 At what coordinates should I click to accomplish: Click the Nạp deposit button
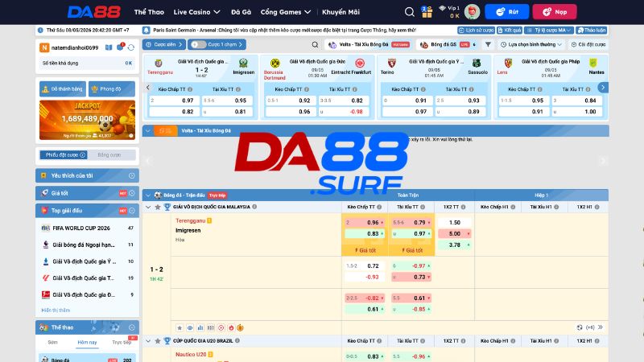point(555,12)
